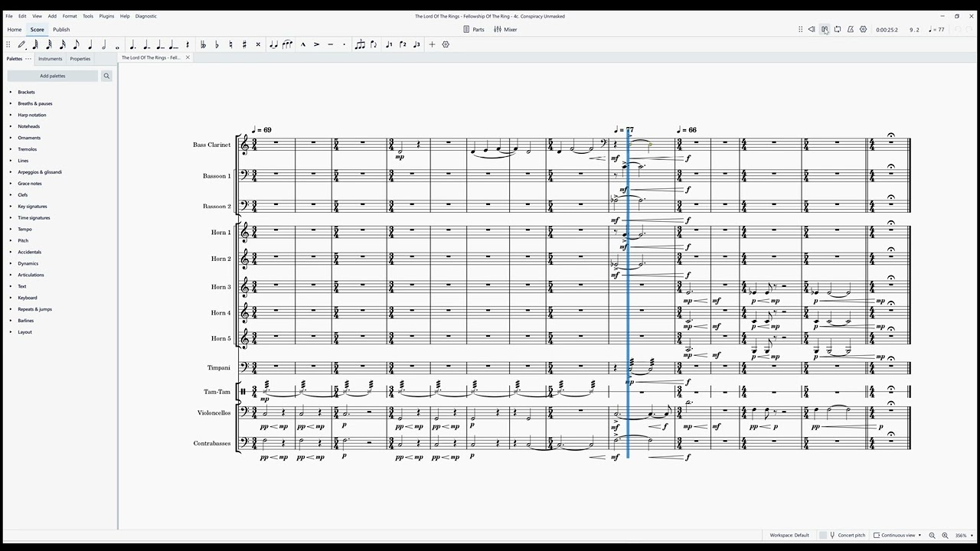Click the Add palettes button

[53, 76]
